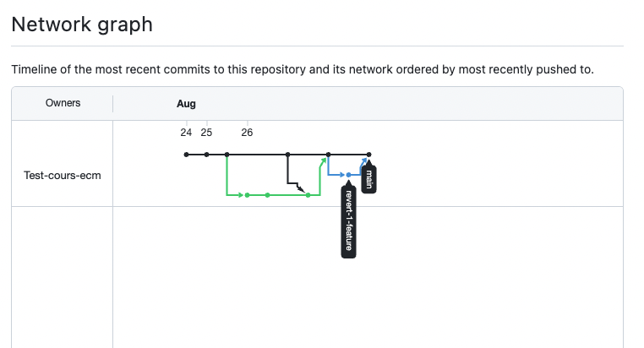Select the last green commit dot
Image resolution: width=644 pixels, height=348 pixels.
point(308,195)
